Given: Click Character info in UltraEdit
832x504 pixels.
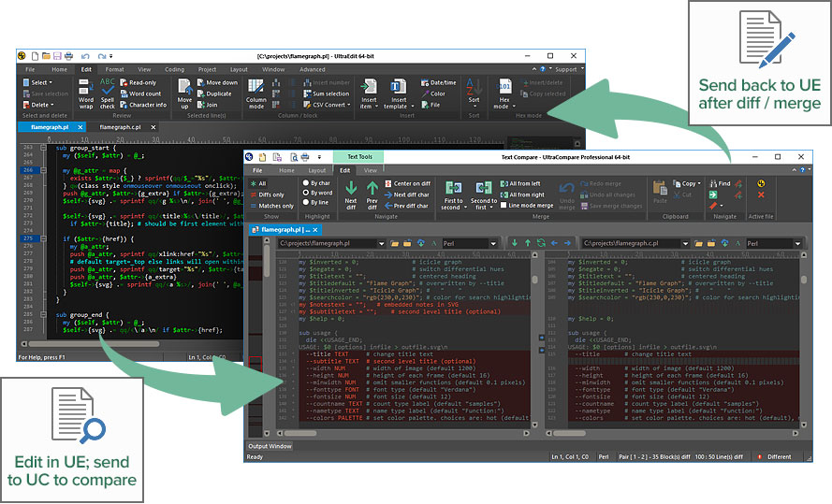Looking at the screenshot, I should 143,105.
